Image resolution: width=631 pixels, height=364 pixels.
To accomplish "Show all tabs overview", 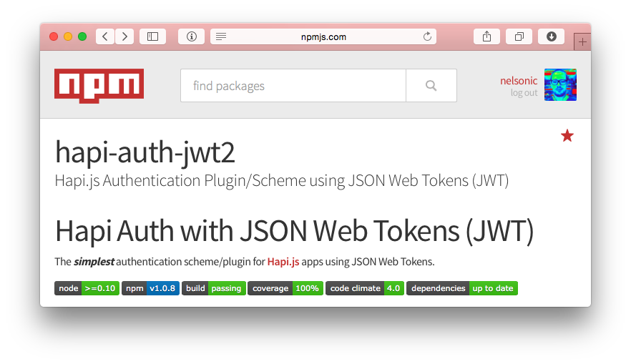I will pyautogui.click(x=519, y=36).
